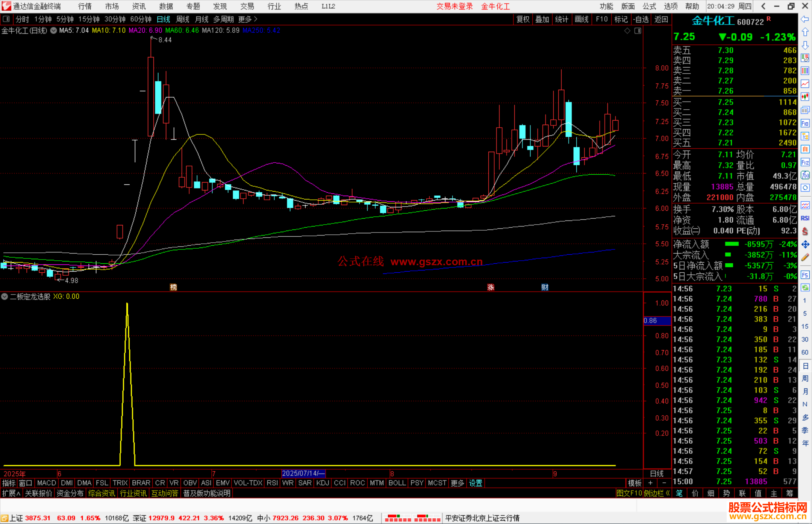Viewport: 812px width, 524px height.
Task: Open the tree structure sidebar icon
Action: [x=805, y=136]
